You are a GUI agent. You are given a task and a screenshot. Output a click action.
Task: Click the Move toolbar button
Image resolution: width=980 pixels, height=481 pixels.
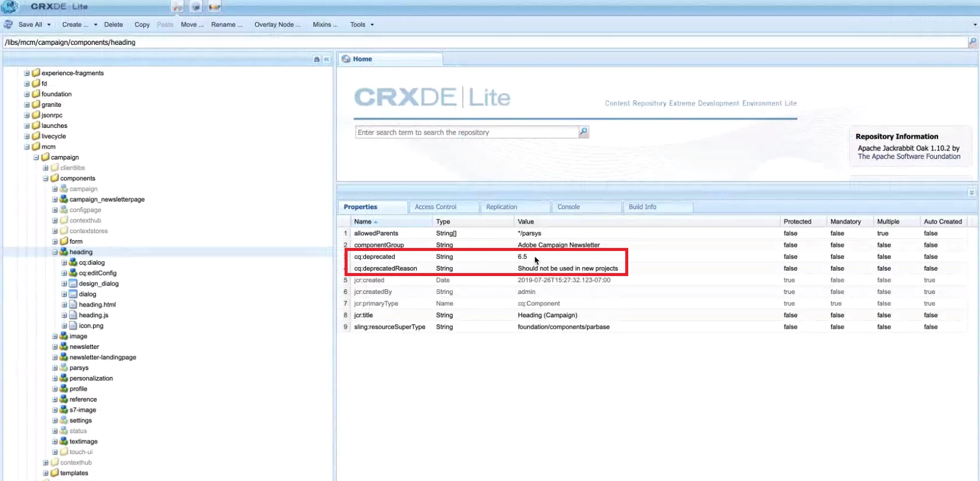click(192, 24)
